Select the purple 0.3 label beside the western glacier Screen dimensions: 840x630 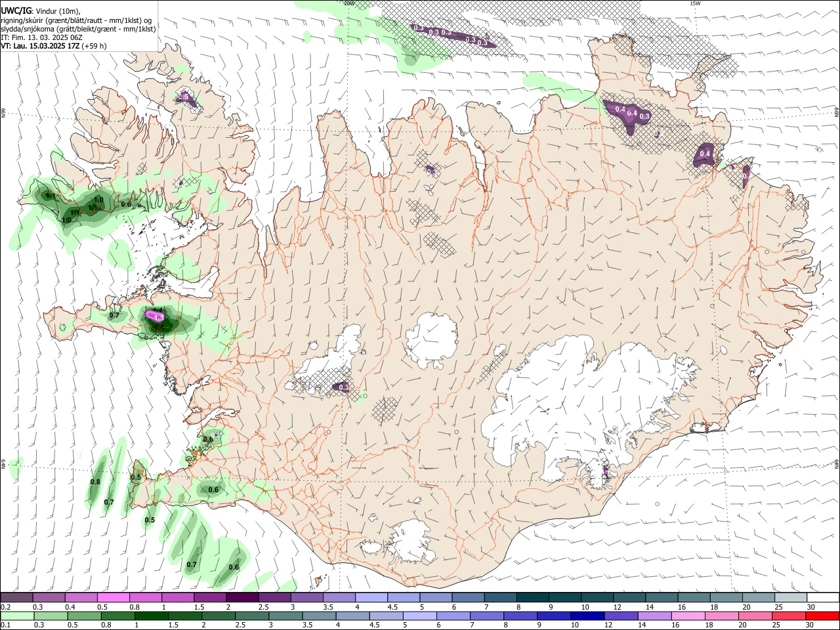click(x=343, y=388)
